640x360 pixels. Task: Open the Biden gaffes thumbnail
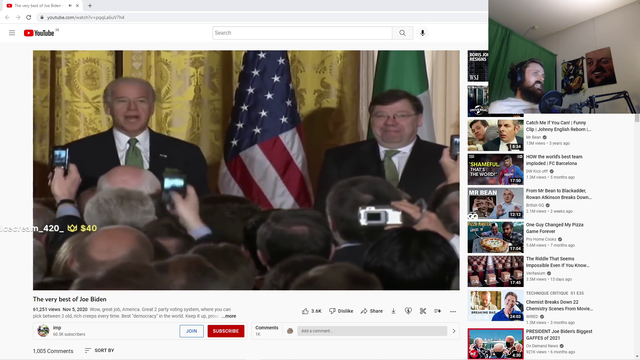coord(496,344)
